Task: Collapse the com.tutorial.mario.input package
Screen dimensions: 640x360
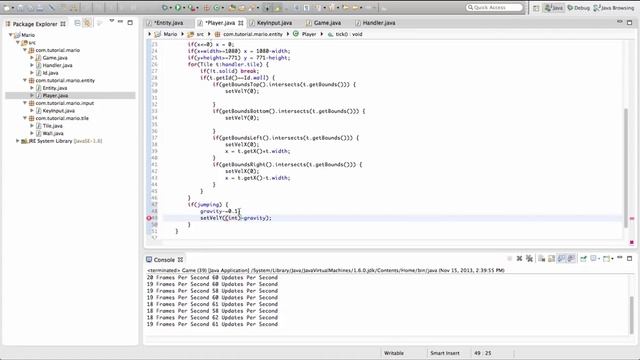Action: coord(25,103)
